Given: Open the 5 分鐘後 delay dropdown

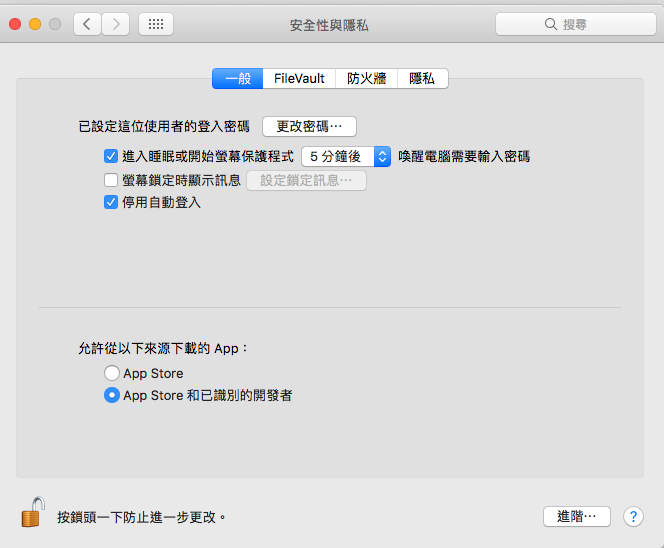Looking at the screenshot, I should tap(346, 156).
